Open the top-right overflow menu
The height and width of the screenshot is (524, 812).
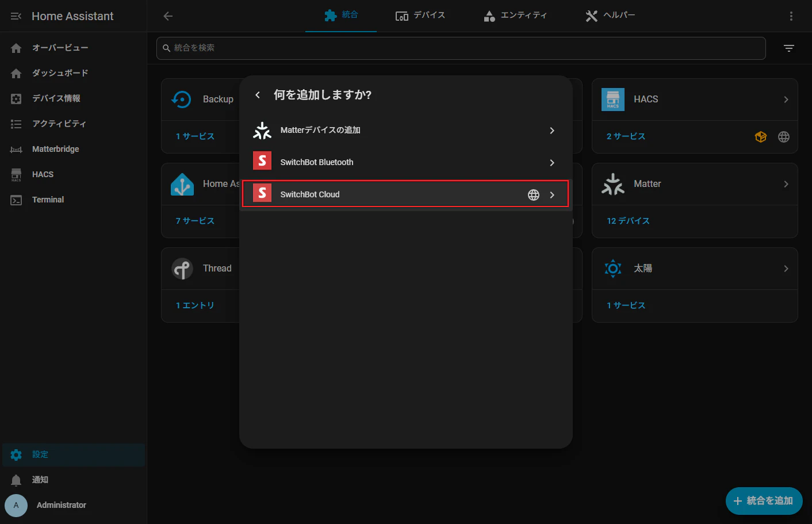pos(791,16)
